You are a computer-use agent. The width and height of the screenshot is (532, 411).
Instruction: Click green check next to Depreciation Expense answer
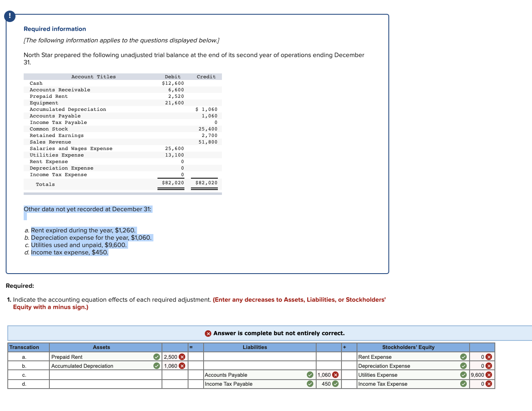click(463, 366)
